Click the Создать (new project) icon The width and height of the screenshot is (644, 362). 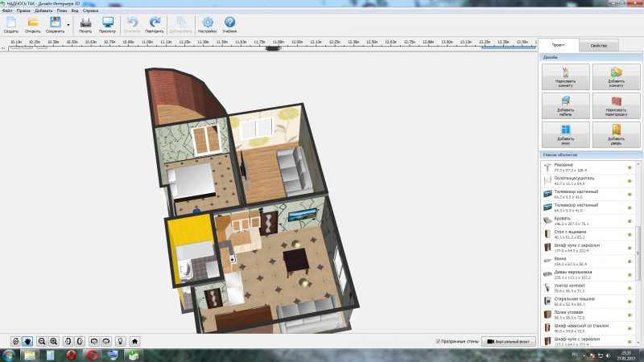click(x=11, y=23)
